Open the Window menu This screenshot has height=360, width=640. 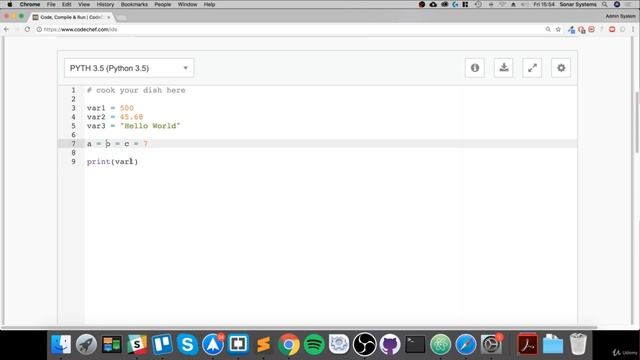187,4
